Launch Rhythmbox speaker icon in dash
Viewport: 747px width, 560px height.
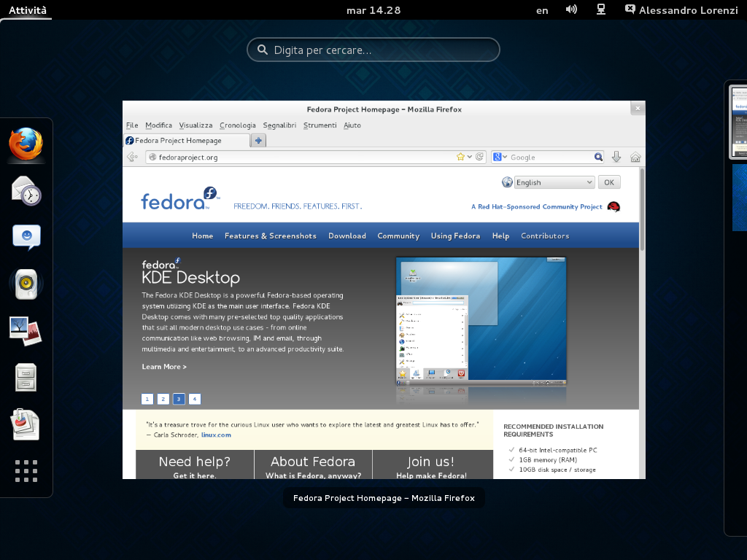point(26,284)
